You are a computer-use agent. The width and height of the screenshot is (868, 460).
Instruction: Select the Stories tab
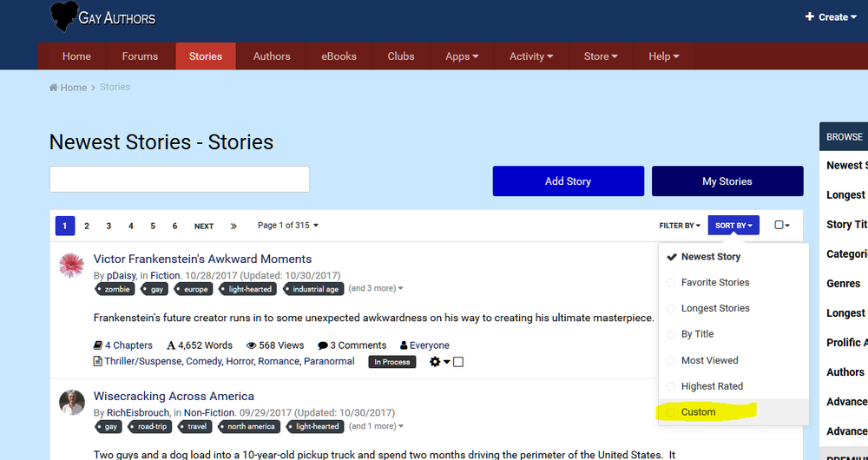206,56
